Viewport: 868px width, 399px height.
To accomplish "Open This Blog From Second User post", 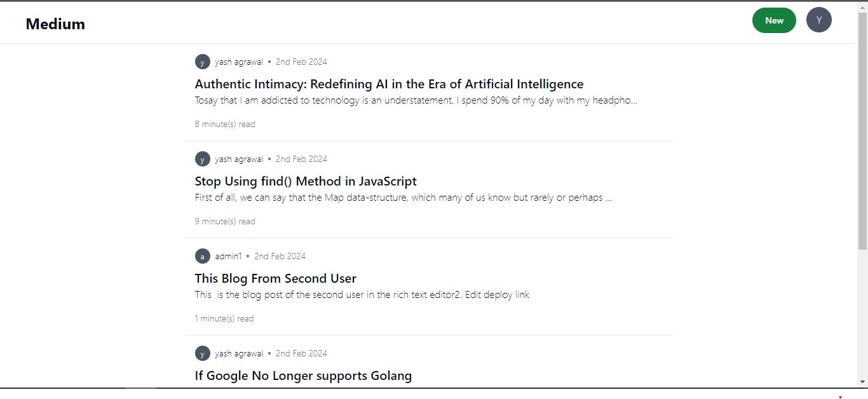I will (275, 278).
